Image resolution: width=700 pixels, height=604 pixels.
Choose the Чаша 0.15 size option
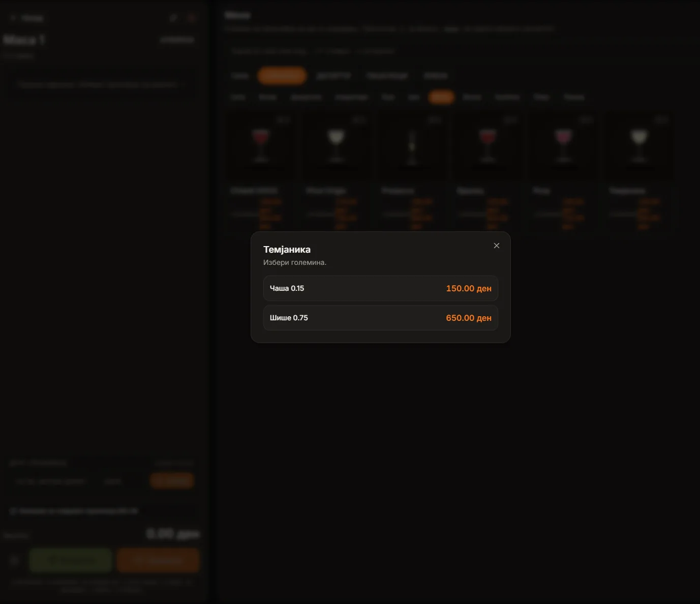[381, 288]
